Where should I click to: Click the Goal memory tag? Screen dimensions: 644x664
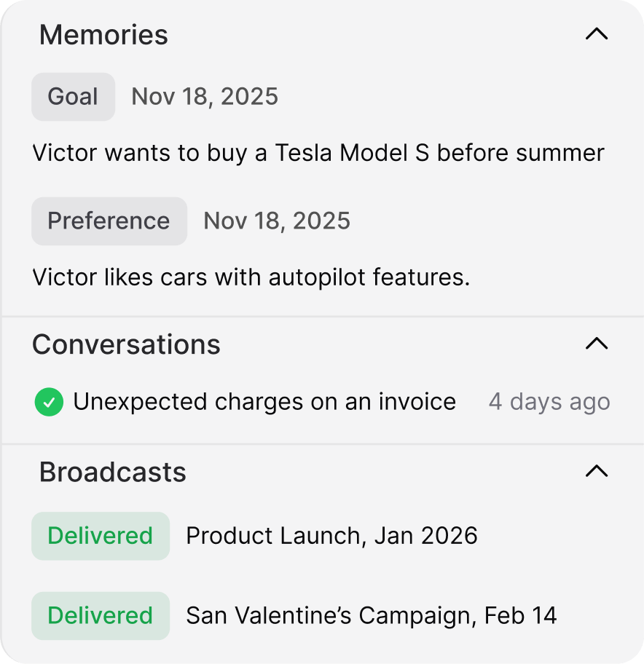(x=73, y=97)
